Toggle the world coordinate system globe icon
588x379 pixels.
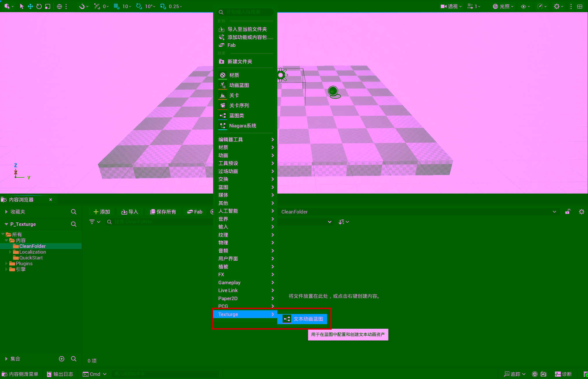(59, 6)
